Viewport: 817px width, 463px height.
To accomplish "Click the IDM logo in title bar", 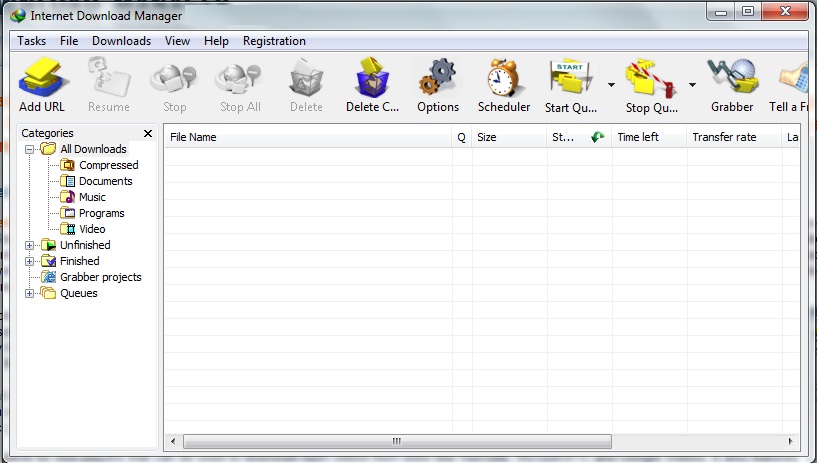I will pyautogui.click(x=18, y=16).
